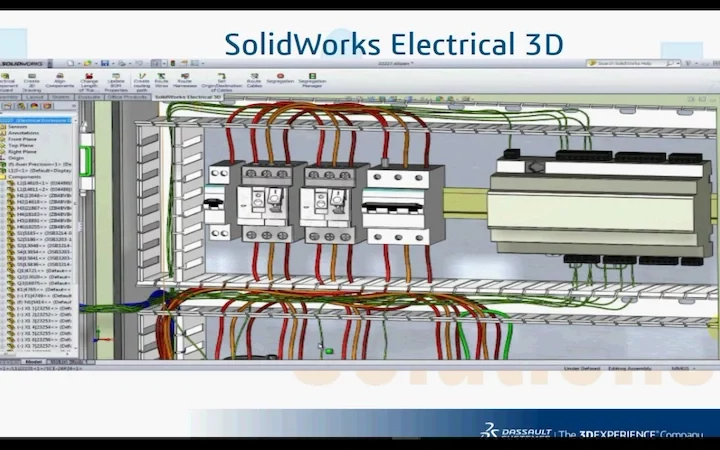Viewport: 720px width, 450px height.
Task: Click the red Segregation tool
Action: point(280,79)
